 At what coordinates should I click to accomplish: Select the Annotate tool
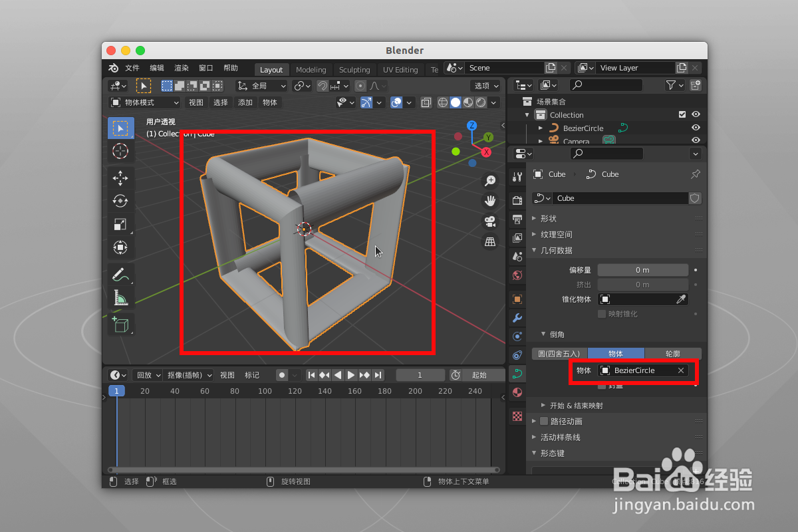click(x=120, y=273)
